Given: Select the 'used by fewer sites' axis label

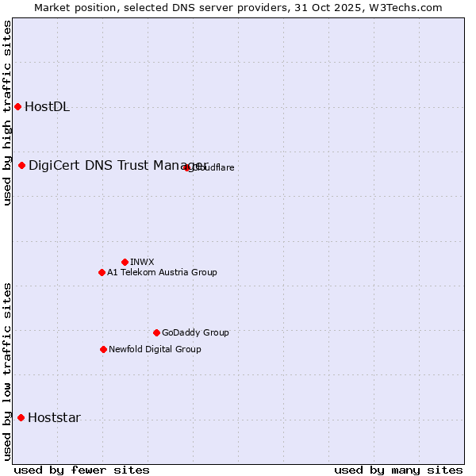Looking at the screenshot, I should (82, 470).
